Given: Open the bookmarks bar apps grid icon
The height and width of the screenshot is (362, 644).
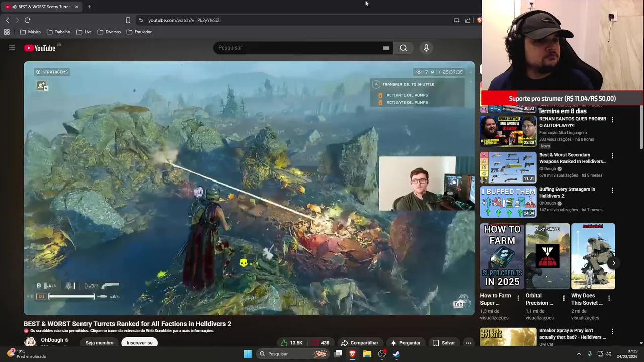Looking at the screenshot, I should coord(7,32).
